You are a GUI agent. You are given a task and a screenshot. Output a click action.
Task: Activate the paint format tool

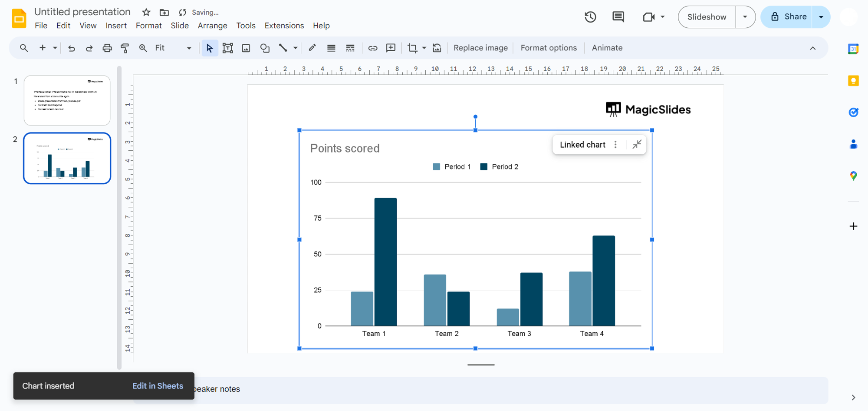(x=125, y=48)
